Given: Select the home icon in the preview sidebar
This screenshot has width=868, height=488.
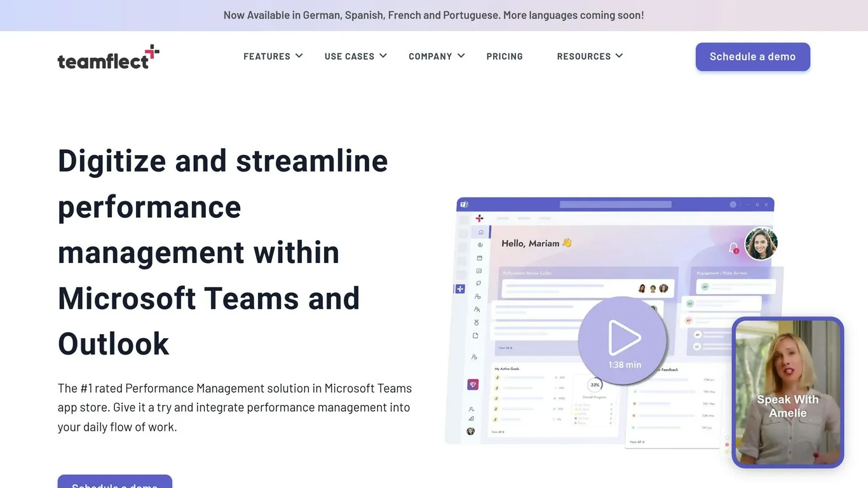Looking at the screenshot, I should pyautogui.click(x=480, y=232).
